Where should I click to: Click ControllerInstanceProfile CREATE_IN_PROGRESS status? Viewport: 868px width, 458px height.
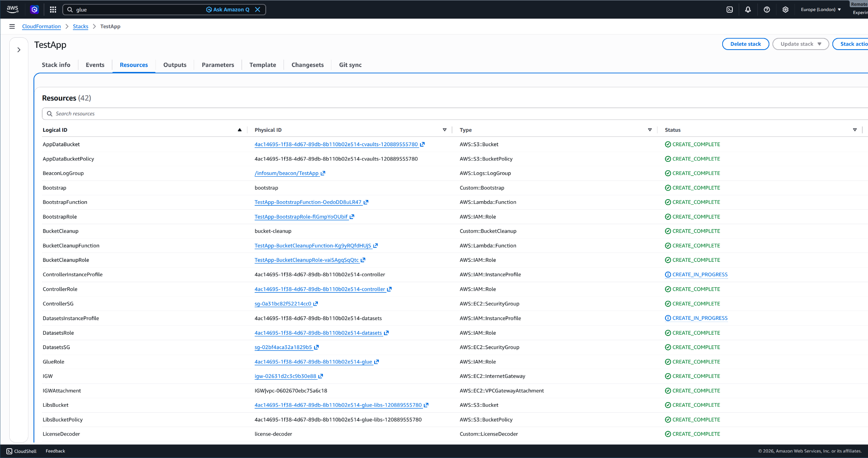click(x=696, y=275)
